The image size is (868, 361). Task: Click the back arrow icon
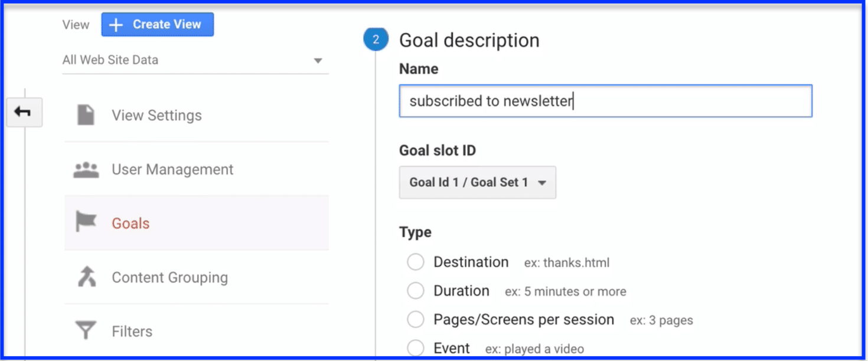point(24,112)
